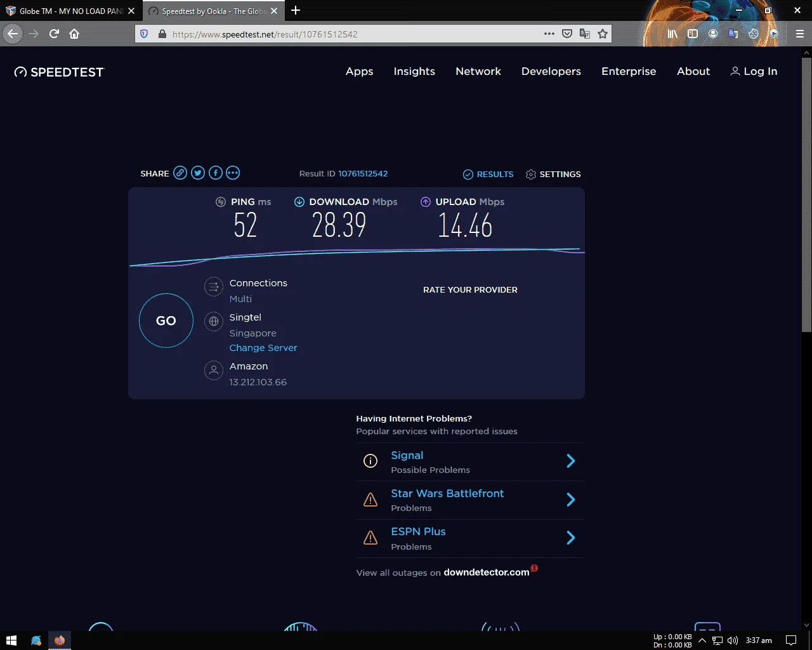Image resolution: width=812 pixels, height=650 pixels.
Task: Click the Signal info circle icon
Action: (370, 461)
